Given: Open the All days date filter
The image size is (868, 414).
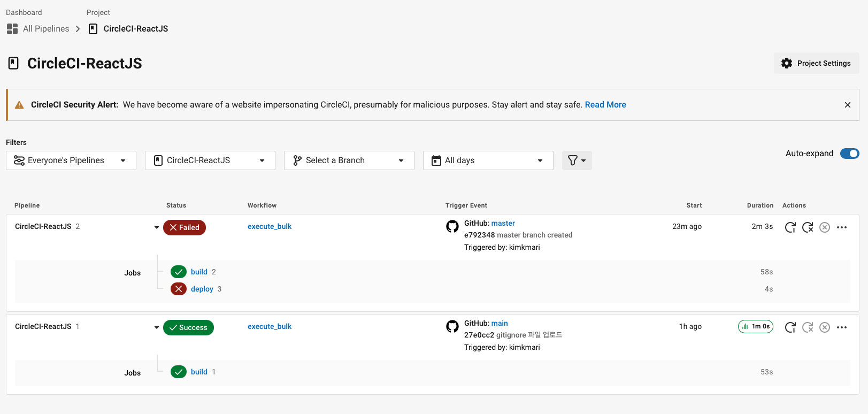Looking at the screenshot, I should click(488, 160).
